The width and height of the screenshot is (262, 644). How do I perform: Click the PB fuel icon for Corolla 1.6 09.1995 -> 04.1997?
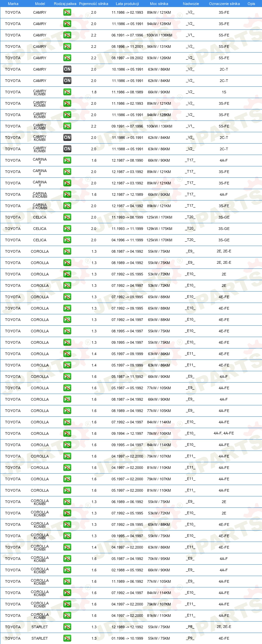click(67, 445)
